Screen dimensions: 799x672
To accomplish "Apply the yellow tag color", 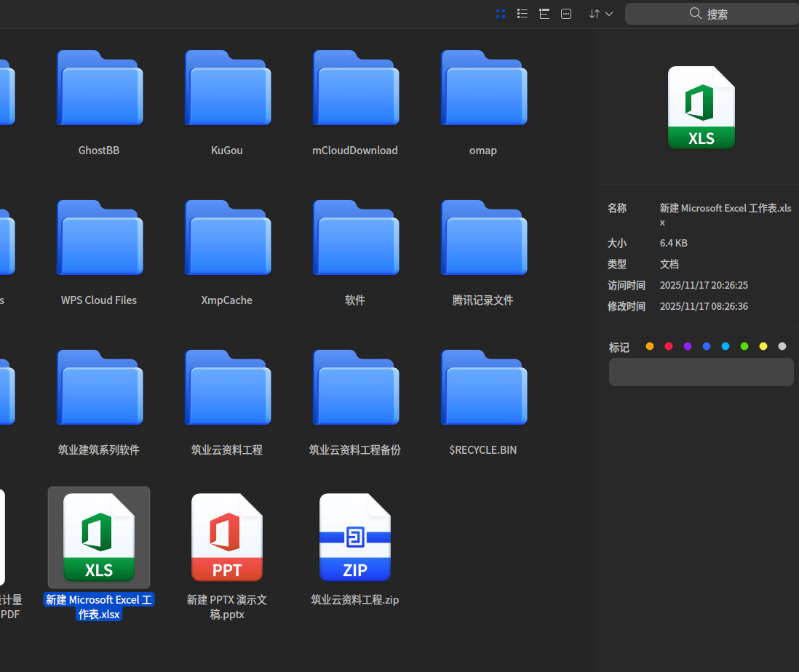I will [x=763, y=346].
